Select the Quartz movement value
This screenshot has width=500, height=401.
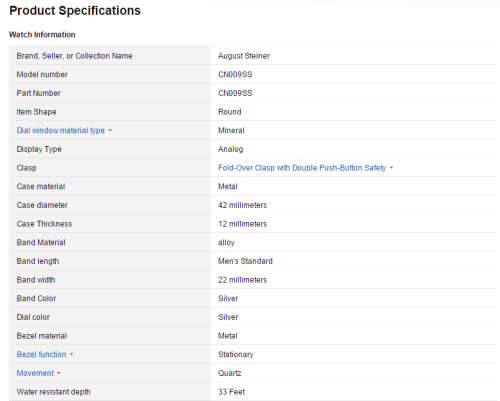tap(230, 373)
